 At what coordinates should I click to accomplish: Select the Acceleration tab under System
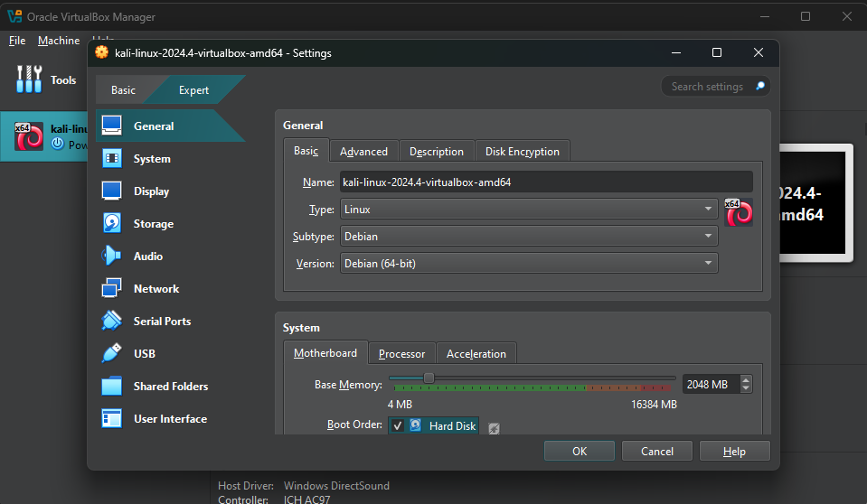coord(476,354)
